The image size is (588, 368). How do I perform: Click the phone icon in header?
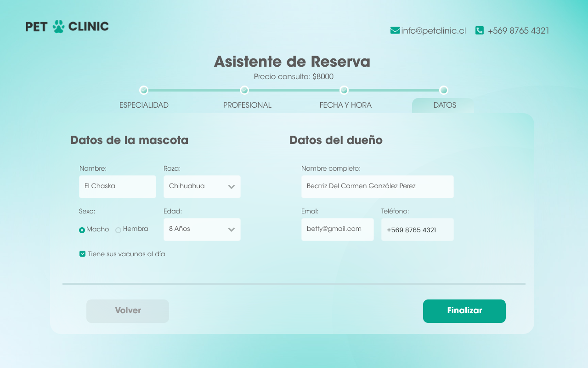[480, 30]
